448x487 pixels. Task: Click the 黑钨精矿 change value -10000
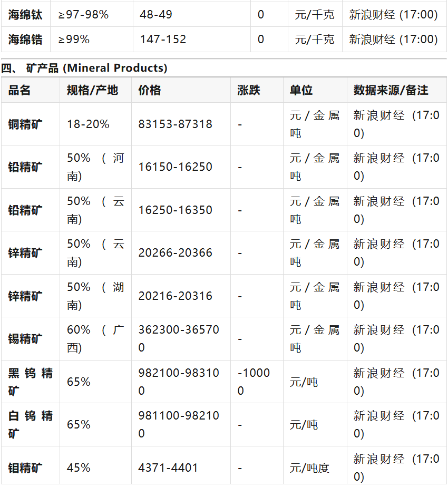pos(254,382)
